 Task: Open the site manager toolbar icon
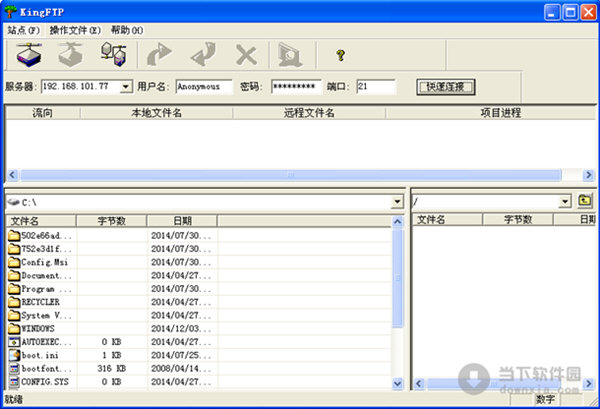(114, 55)
